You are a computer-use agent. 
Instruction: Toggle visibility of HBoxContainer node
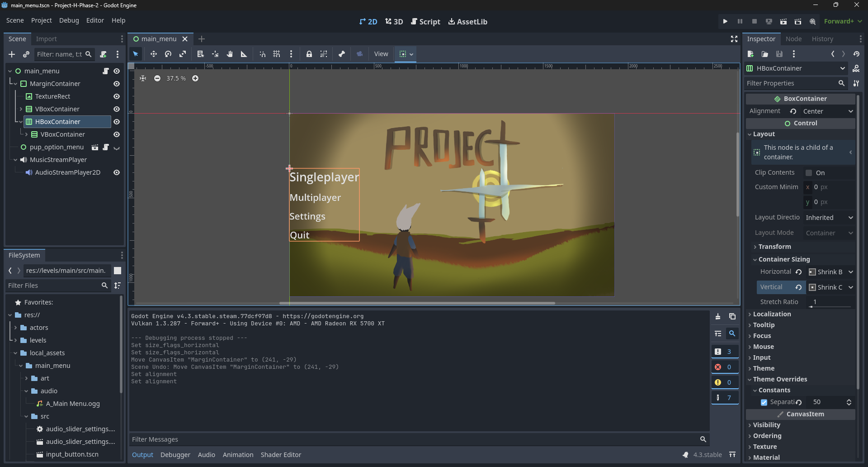(117, 122)
